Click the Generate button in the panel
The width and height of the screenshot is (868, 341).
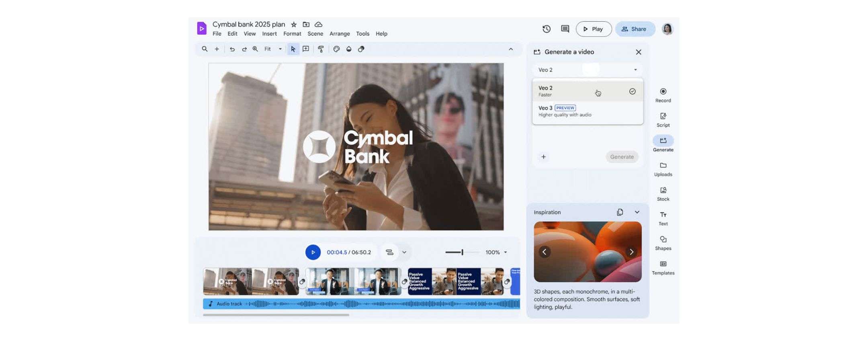pyautogui.click(x=622, y=157)
